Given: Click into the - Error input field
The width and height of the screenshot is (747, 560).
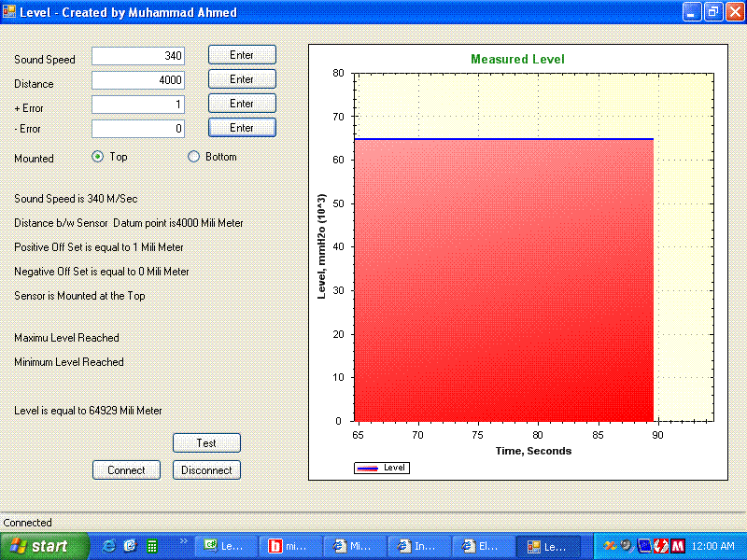Looking at the screenshot, I should click(x=138, y=129).
